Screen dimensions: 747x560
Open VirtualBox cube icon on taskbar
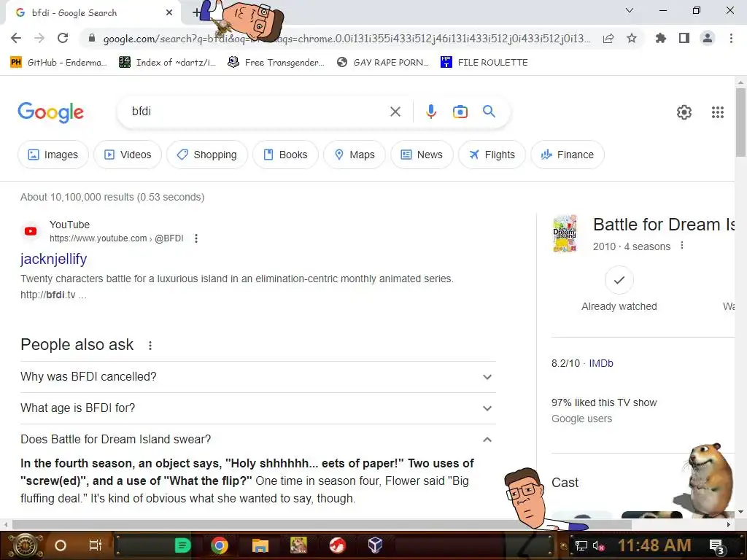click(375, 545)
